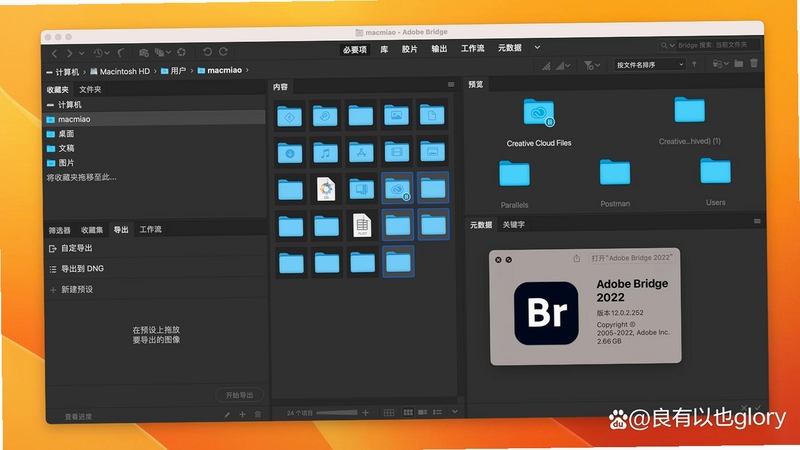Switch to details view icon
The image size is (800, 450).
tap(422, 412)
